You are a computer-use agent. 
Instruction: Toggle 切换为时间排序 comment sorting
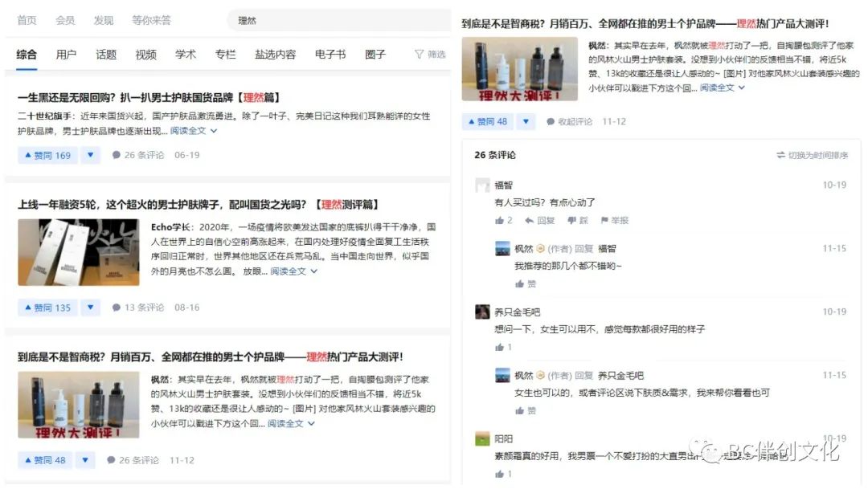pos(812,156)
